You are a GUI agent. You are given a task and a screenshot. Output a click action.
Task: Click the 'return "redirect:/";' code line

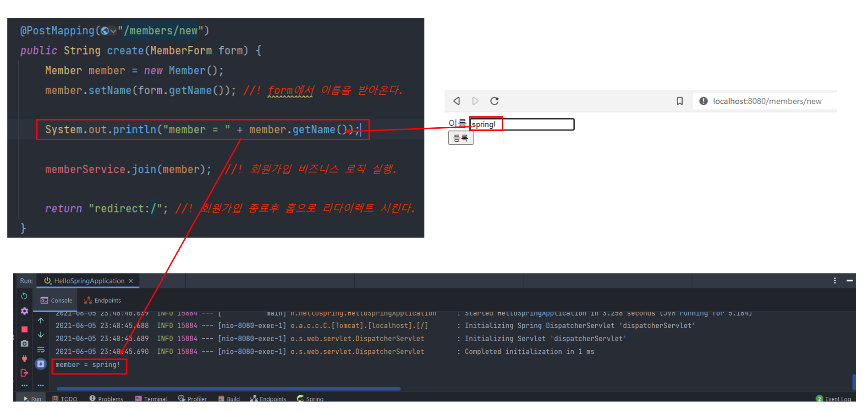click(106, 209)
